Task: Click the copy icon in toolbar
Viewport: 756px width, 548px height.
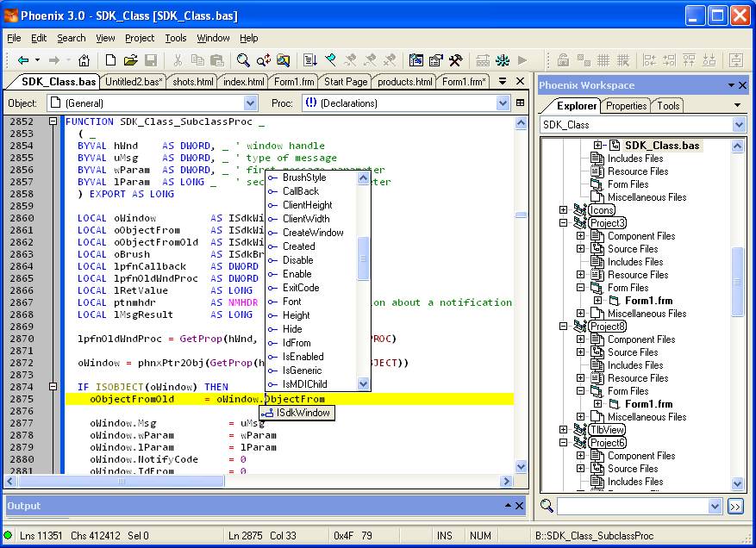Action: click(x=197, y=60)
